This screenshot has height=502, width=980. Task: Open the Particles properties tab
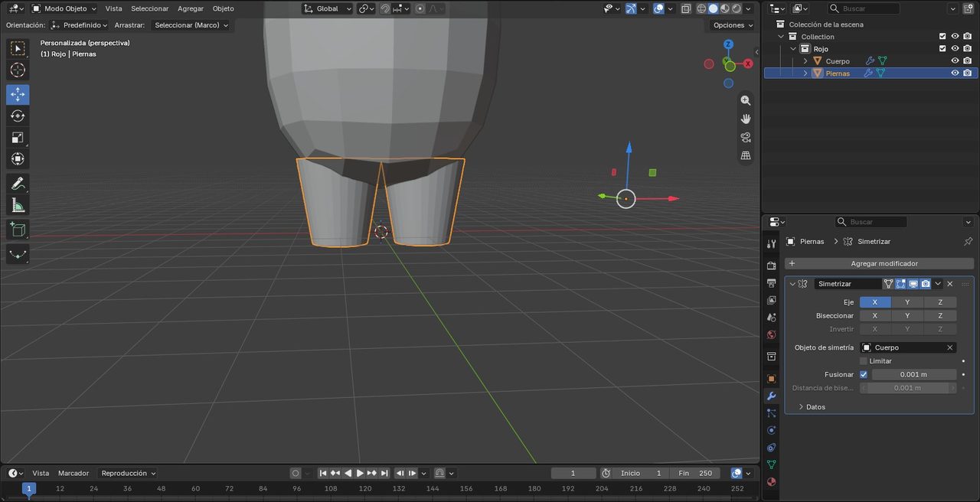[771, 413]
